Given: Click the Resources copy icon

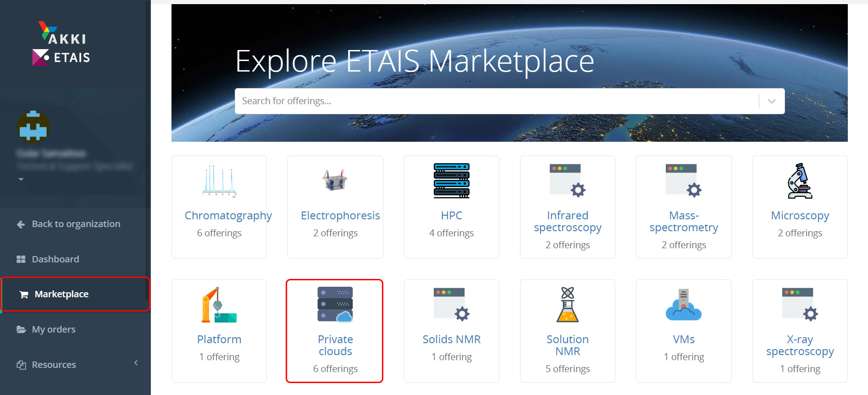Looking at the screenshot, I should pyautogui.click(x=21, y=365).
